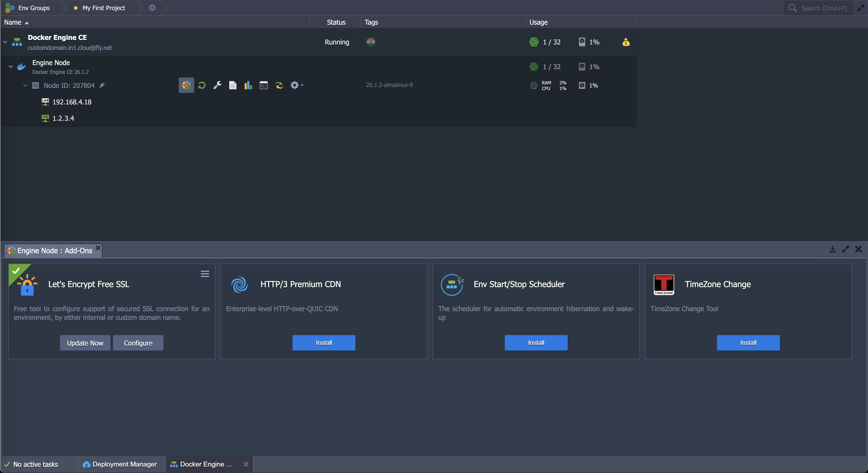The height and width of the screenshot is (473, 868).
Task: Click the Docker Engine CE environment topology icon
Action: (x=17, y=42)
